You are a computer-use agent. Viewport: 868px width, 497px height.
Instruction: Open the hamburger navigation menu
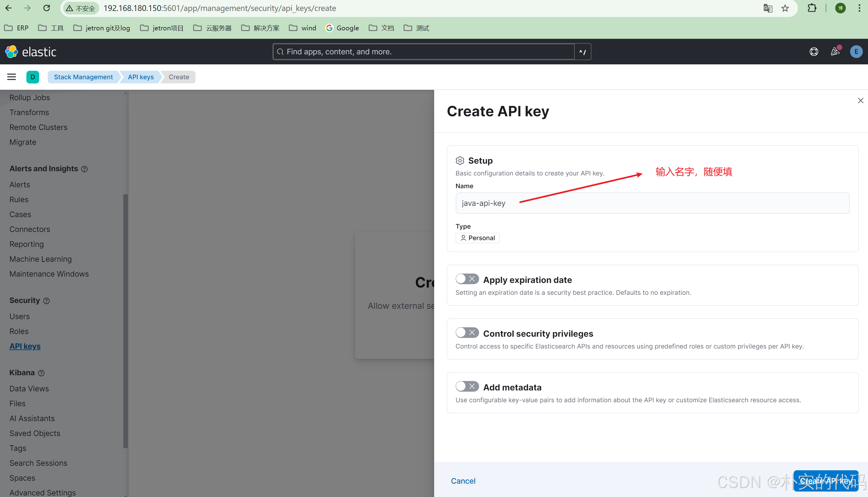click(12, 77)
